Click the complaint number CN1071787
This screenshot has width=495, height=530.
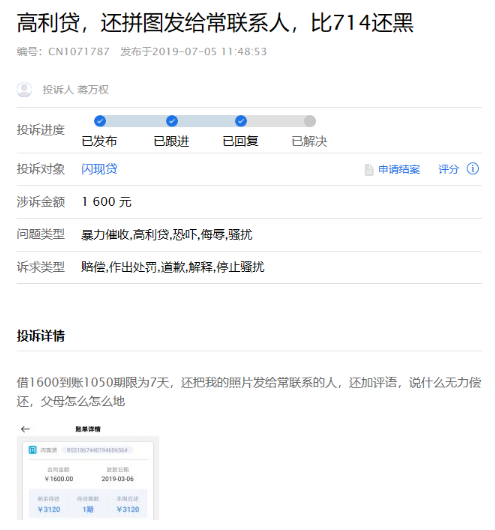tap(79, 51)
